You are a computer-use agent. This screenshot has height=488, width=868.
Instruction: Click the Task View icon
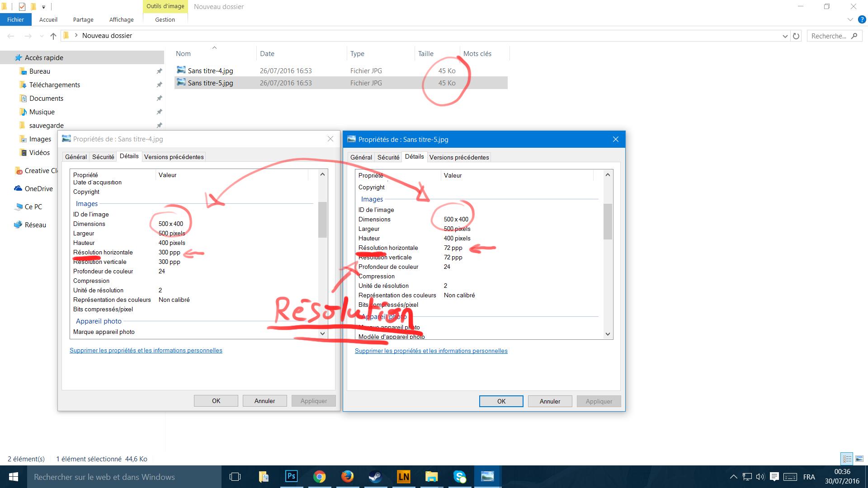coord(235,477)
